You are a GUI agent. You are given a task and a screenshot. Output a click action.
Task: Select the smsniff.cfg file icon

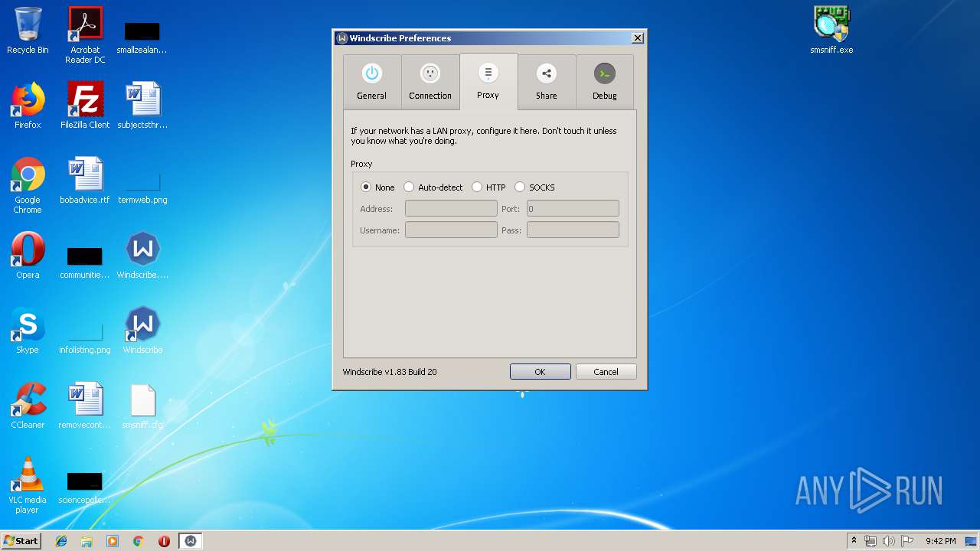[142, 405]
